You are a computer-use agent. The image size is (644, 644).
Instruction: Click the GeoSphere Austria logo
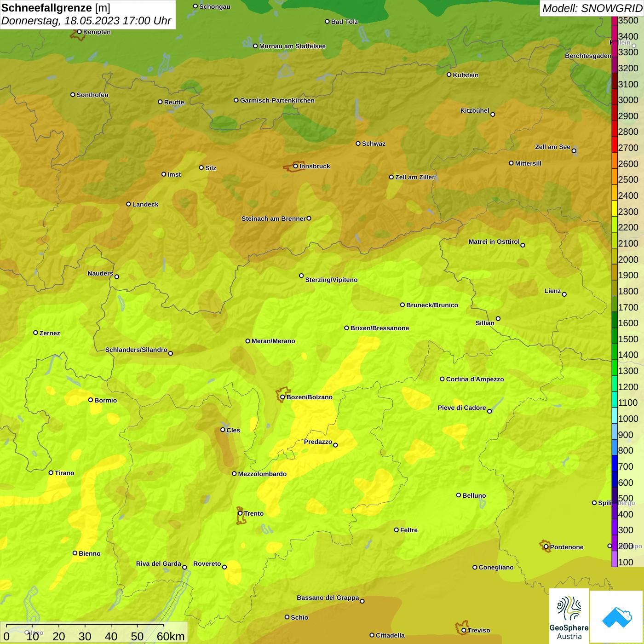click(x=569, y=616)
